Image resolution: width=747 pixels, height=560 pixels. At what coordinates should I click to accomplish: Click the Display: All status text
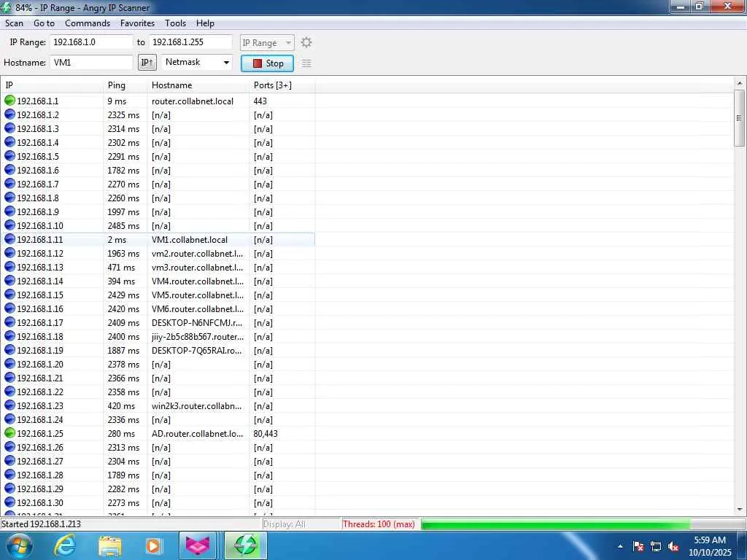284,524
